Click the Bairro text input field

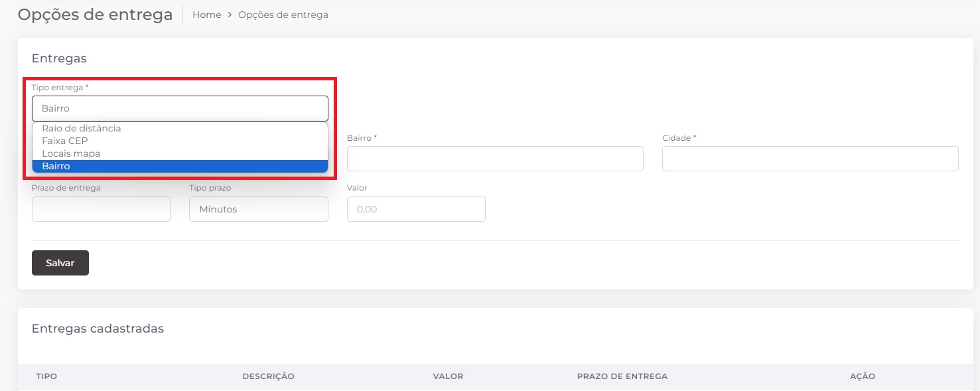point(494,159)
